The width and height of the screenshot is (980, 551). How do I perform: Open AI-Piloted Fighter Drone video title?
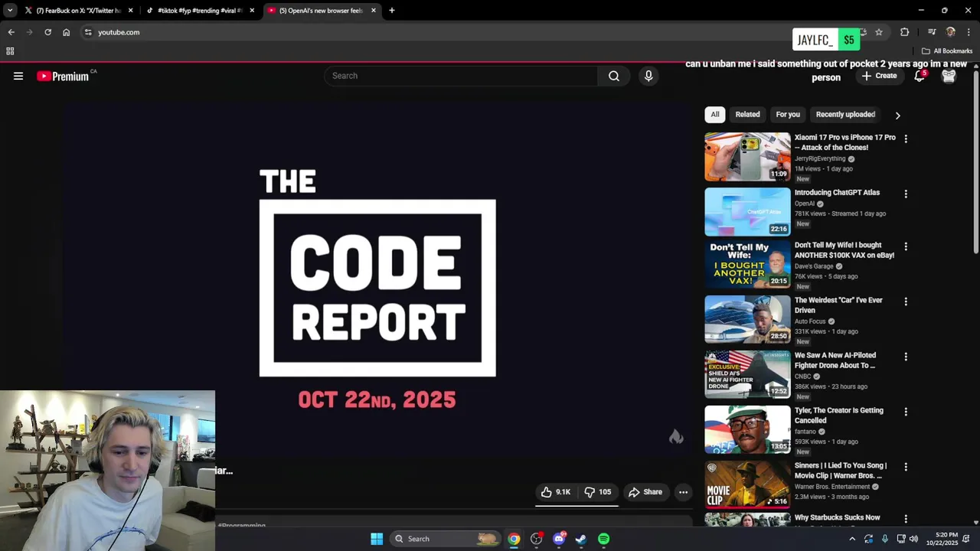click(x=835, y=360)
